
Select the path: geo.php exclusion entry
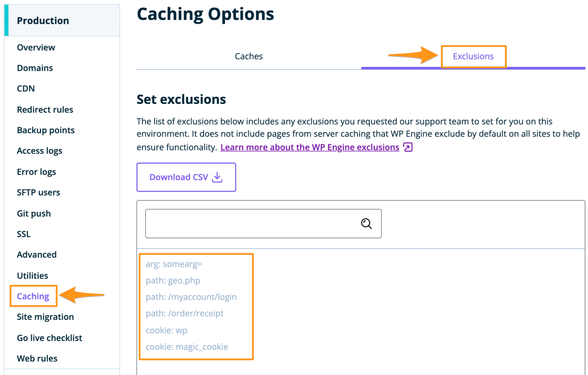pyautogui.click(x=172, y=280)
